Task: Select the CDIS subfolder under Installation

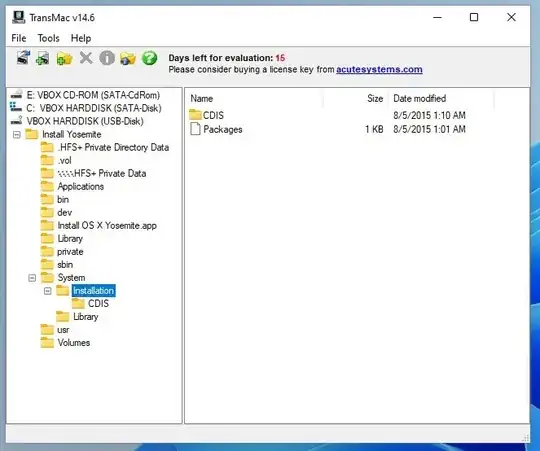Action: point(98,304)
